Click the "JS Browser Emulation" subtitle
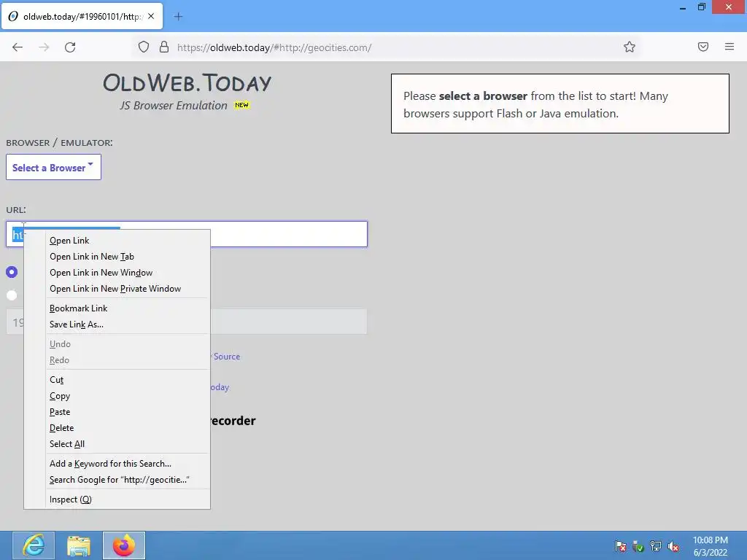The height and width of the screenshot is (560, 747). 174,106
